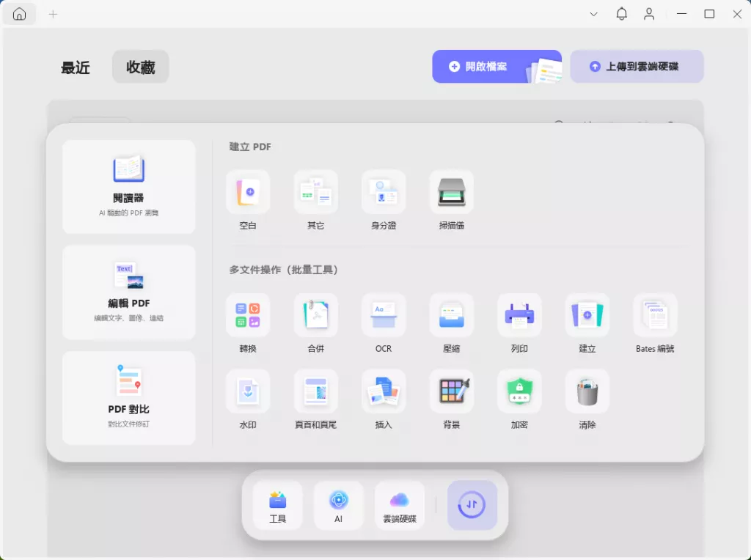The width and height of the screenshot is (751, 560).
Task: Open the PDF 對比 compare card
Action: [x=129, y=398]
